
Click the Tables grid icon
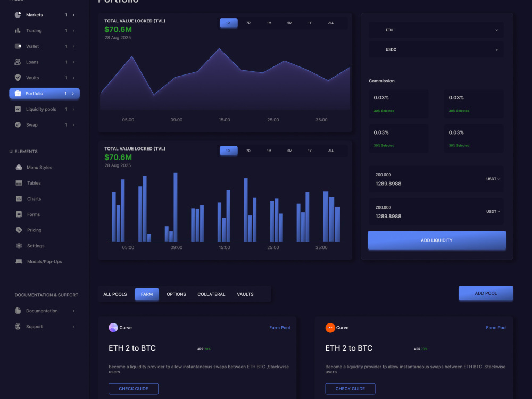tap(19, 183)
